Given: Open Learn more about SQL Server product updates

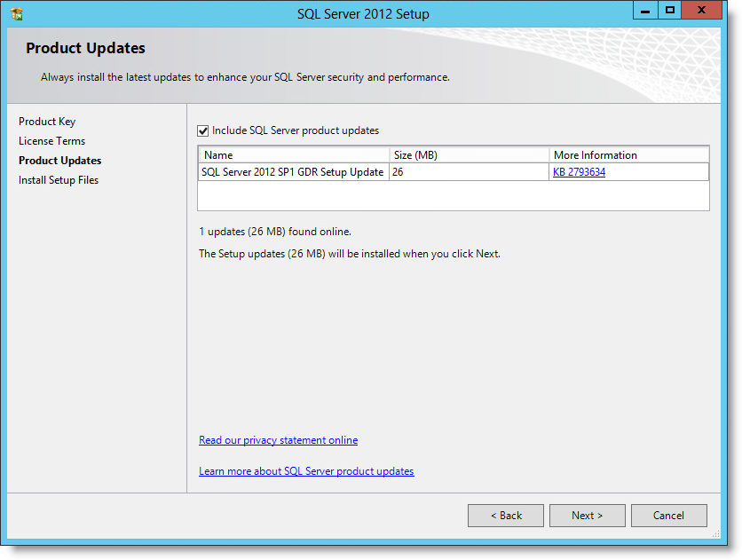Looking at the screenshot, I should pyautogui.click(x=306, y=471).
